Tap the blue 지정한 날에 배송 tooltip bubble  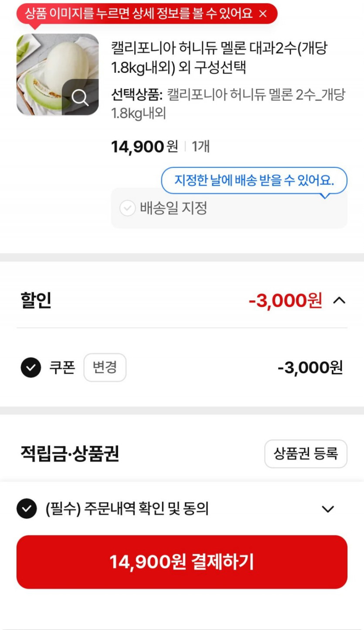pyautogui.click(x=254, y=180)
